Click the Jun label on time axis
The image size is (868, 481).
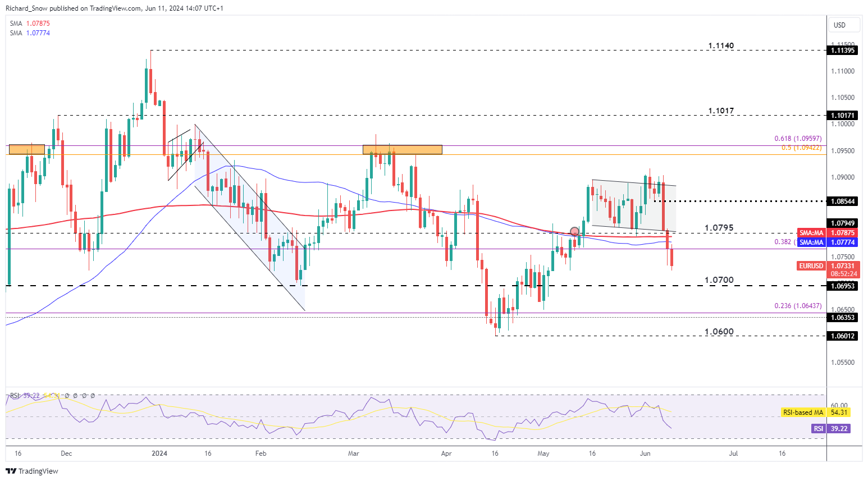coord(645,453)
